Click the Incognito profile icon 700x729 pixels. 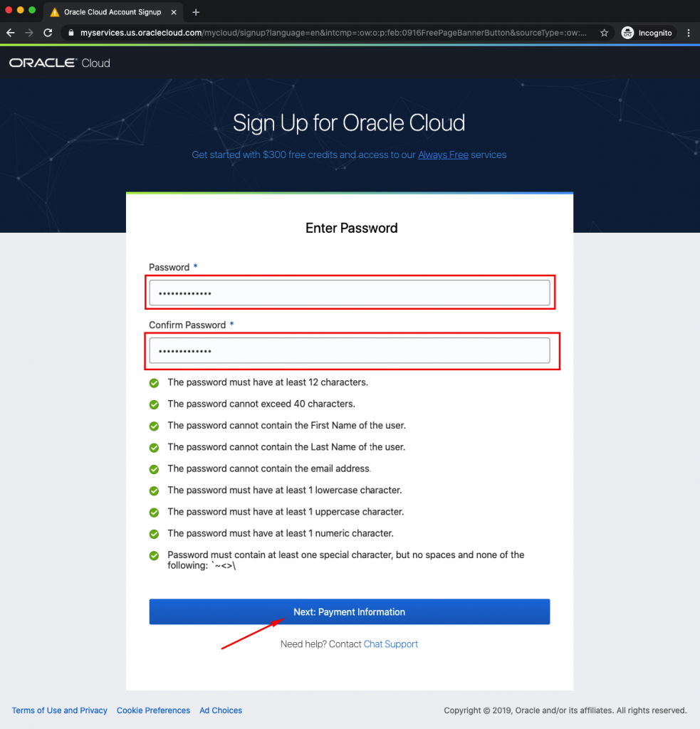(x=627, y=33)
